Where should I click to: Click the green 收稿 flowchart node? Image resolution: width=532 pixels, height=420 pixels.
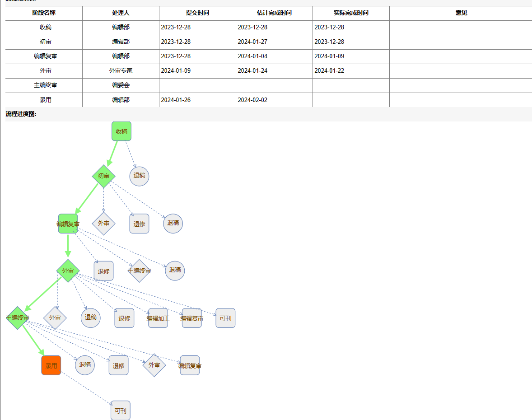click(x=121, y=131)
